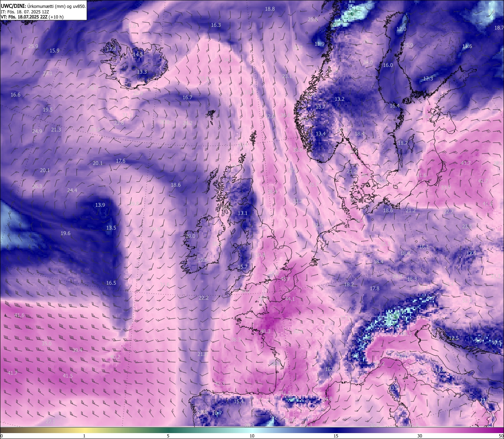504x439 pixels.
Task: Click the 41.6 value in the Atlantic
Action: [19, 315]
